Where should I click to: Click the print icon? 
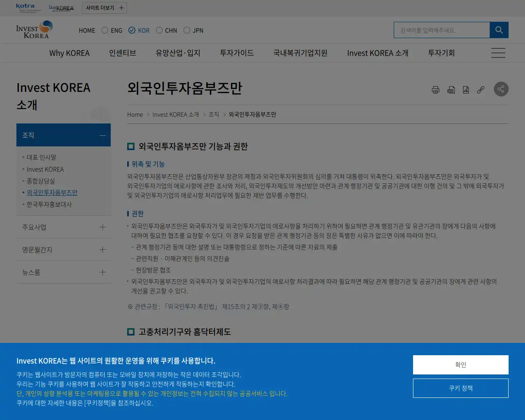[435, 89]
